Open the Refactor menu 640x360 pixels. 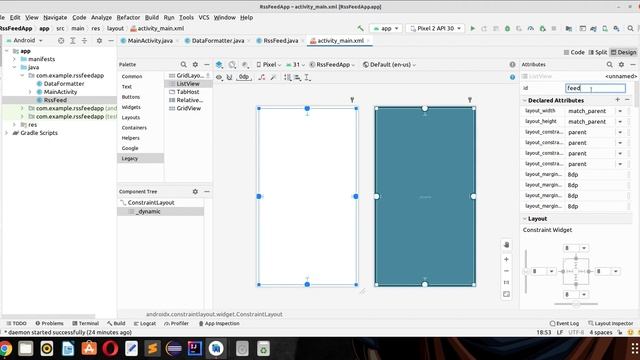[x=128, y=18]
